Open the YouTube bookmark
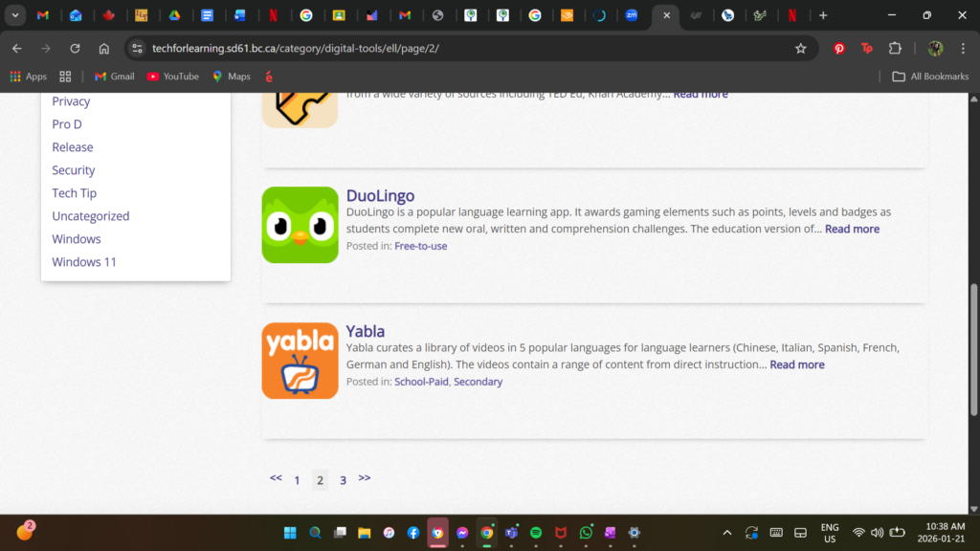The image size is (980, 551). 172,77
